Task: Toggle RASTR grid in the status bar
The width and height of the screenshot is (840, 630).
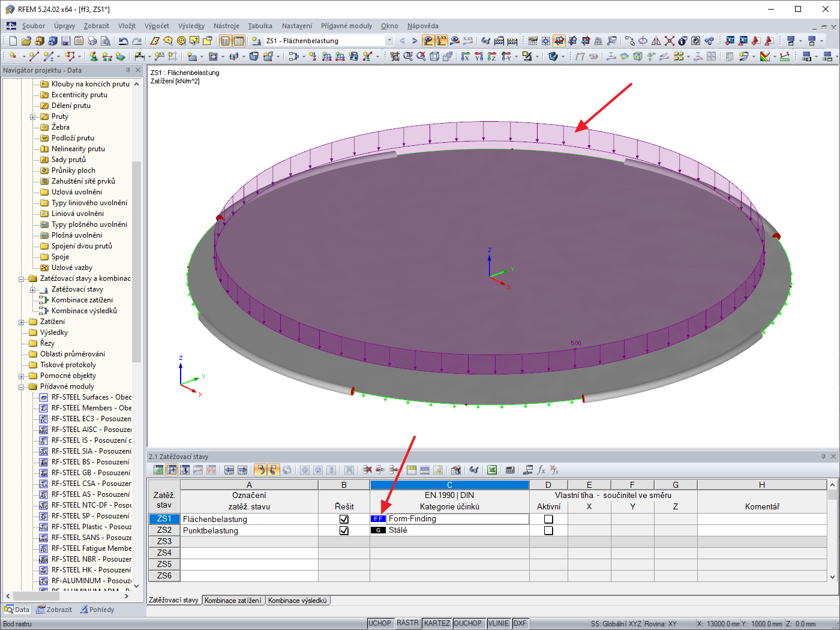Action: click(408, 623)
